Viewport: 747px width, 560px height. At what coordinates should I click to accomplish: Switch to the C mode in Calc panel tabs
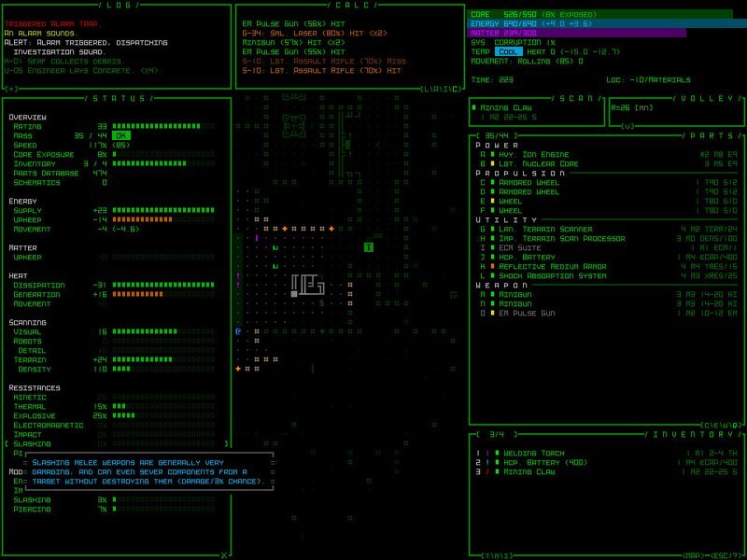coord(456,89)
